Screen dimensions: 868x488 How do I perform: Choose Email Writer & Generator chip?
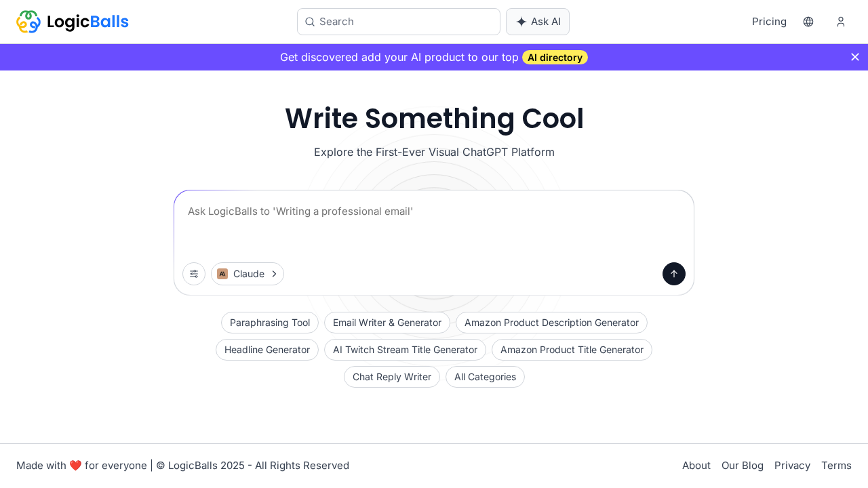(x=387, y=323)
